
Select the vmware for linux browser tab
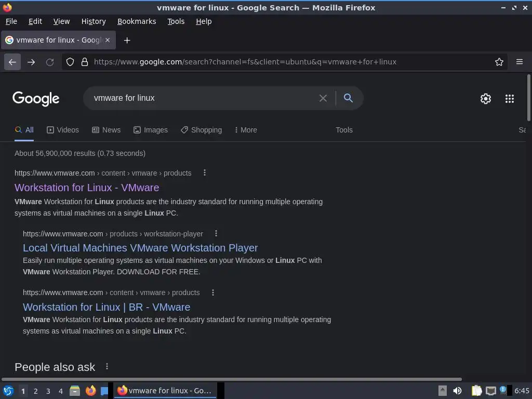tap(58, 40)
